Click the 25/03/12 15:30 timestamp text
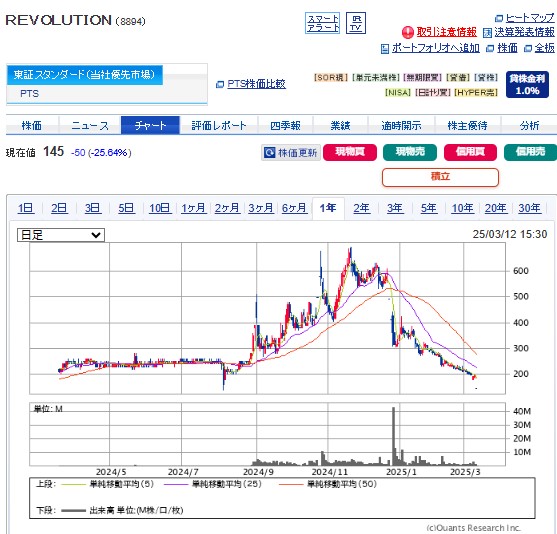This screenshot has height=534, width=557. click(509, 234)
